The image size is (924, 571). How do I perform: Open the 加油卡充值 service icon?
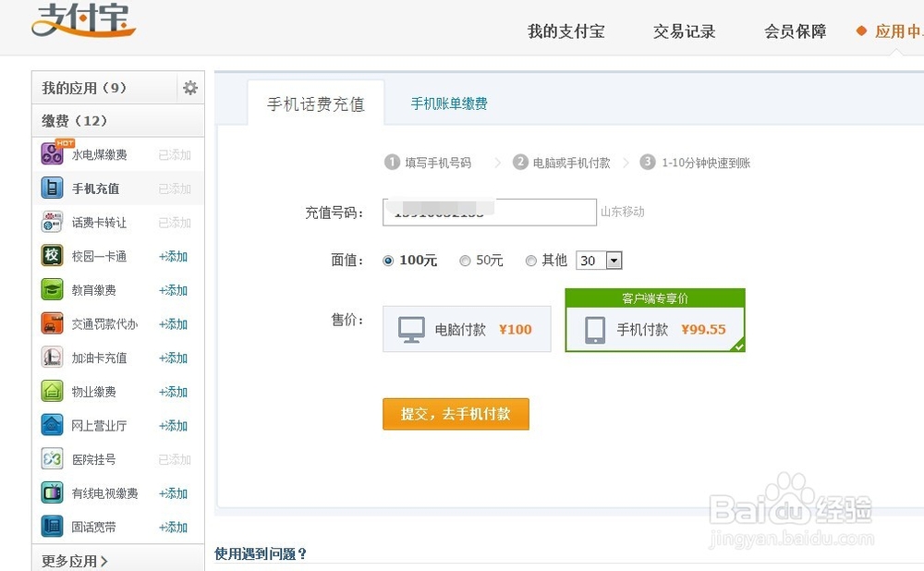coord(53,358)
